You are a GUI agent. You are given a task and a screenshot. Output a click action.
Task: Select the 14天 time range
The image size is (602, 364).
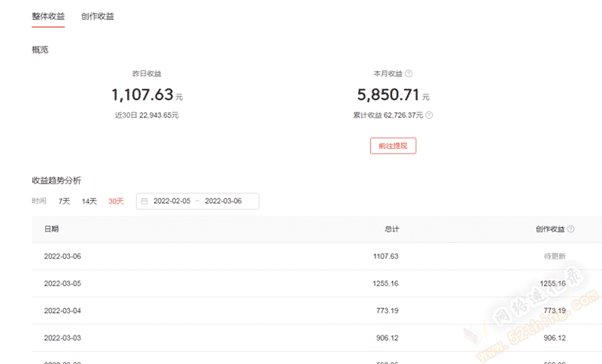click(89, 202)
